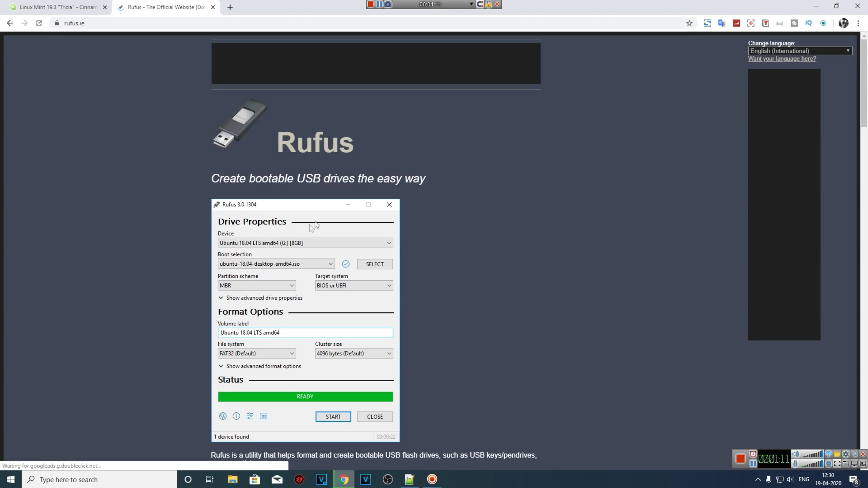Open Rufus settings via sliders icon
The image size is (868, 488).
tap(250, 416)
